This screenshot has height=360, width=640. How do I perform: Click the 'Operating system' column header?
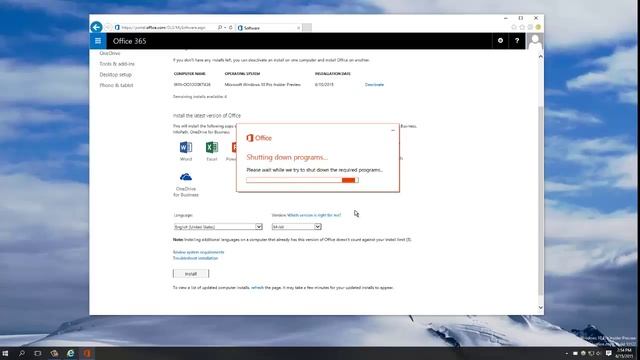pyautogui.click(x=242, y=74)
